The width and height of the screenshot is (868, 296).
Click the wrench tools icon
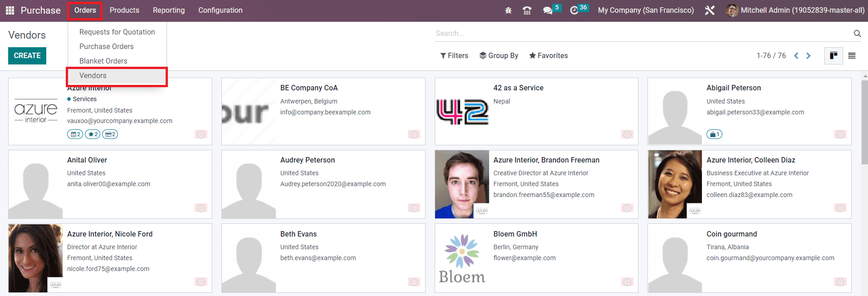click(710, 10)
